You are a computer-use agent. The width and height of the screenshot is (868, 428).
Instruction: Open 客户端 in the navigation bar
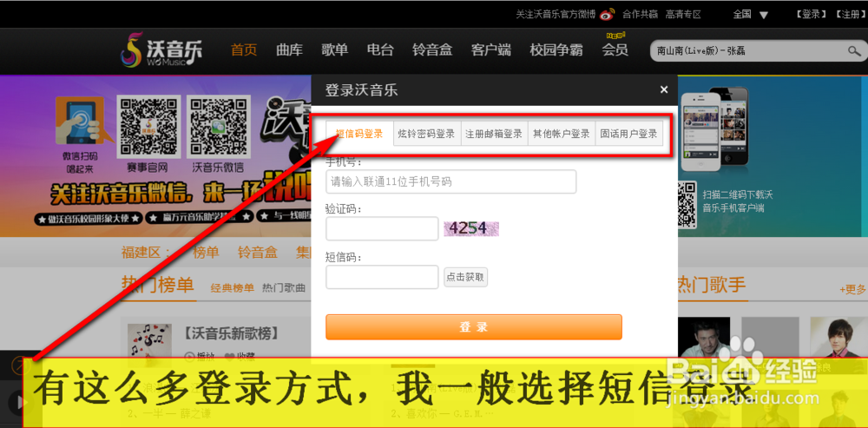point(491,50)
